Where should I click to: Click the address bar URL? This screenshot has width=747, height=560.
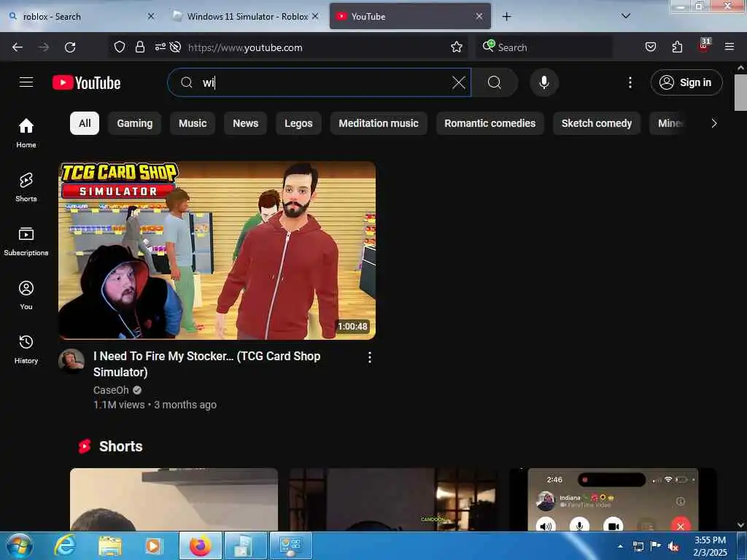click(x=245, y=47)
